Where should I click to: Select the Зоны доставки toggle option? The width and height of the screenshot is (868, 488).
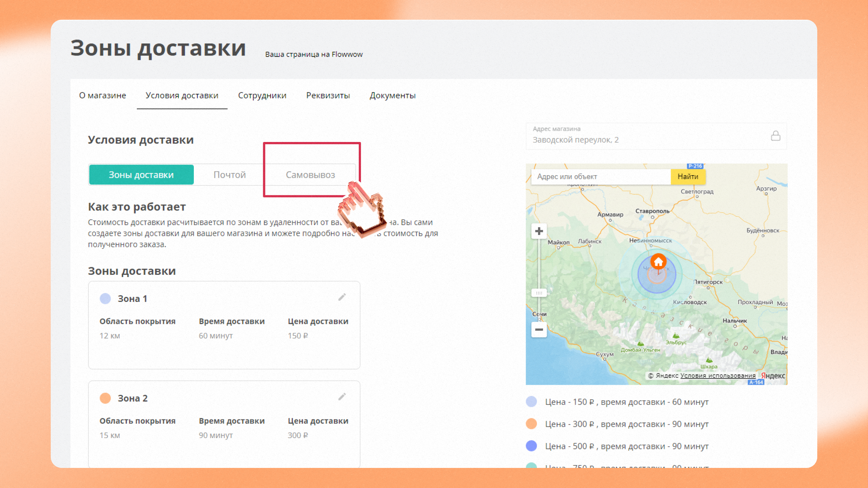point(141,175)
